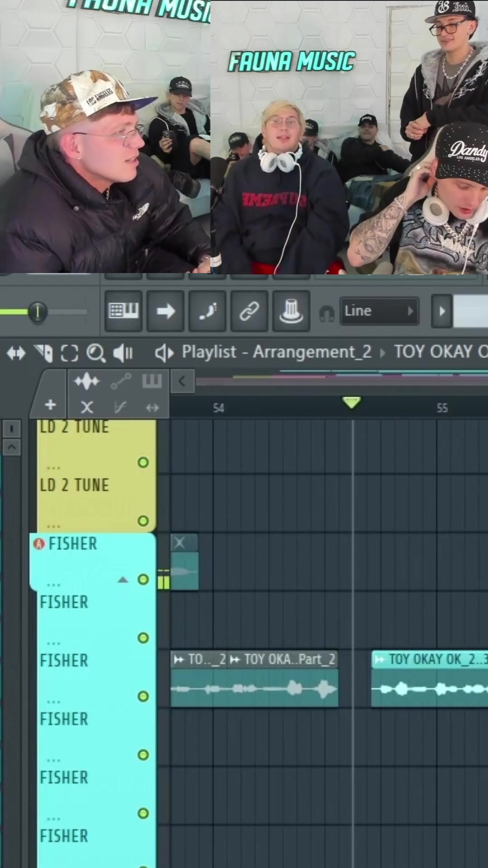
Task: Collapse the FISHER group triangle
Action: point(122,580)
